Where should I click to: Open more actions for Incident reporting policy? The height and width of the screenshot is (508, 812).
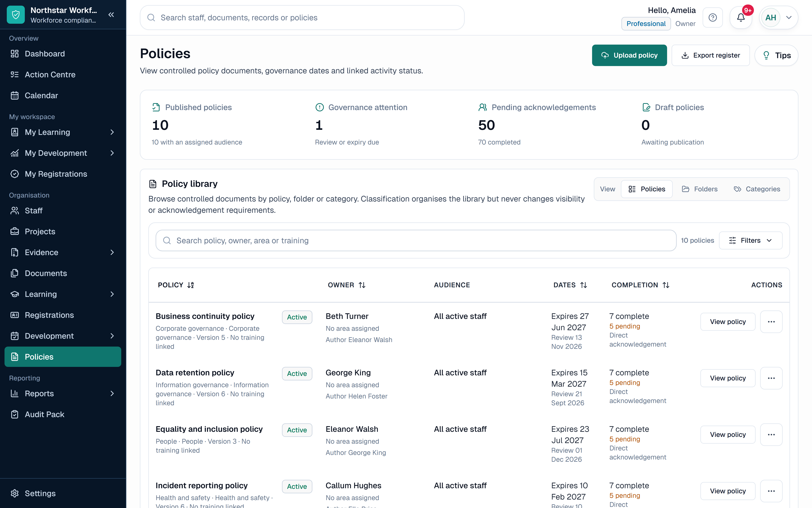[x=771, y=491]
